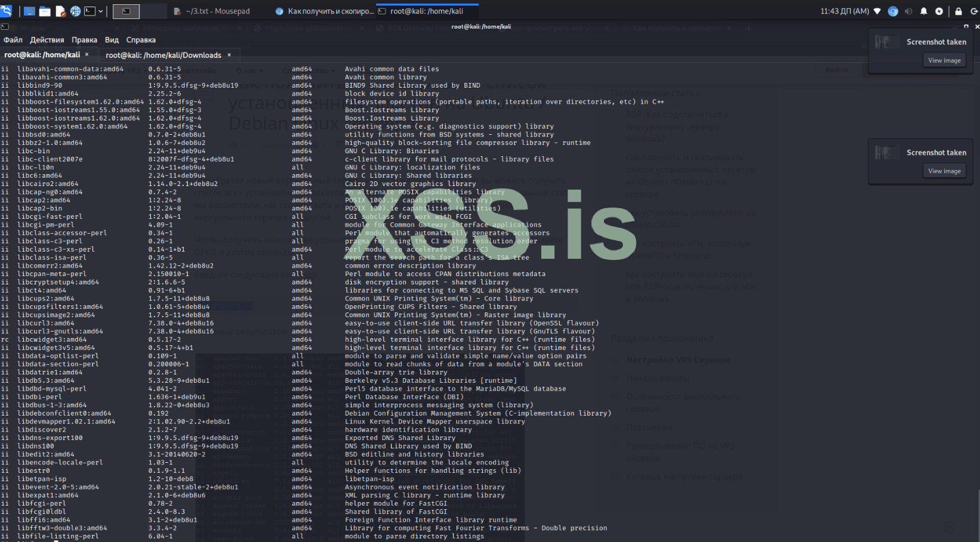The image size is (980, 542).
Task: Open the Файл menu
Action: coord(13,40)
